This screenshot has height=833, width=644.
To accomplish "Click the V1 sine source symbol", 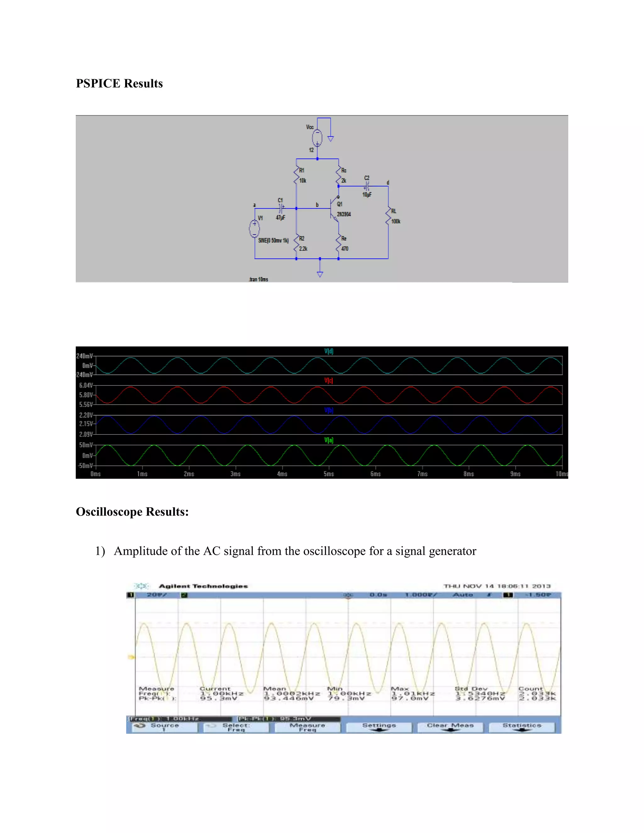I will 254,229.
